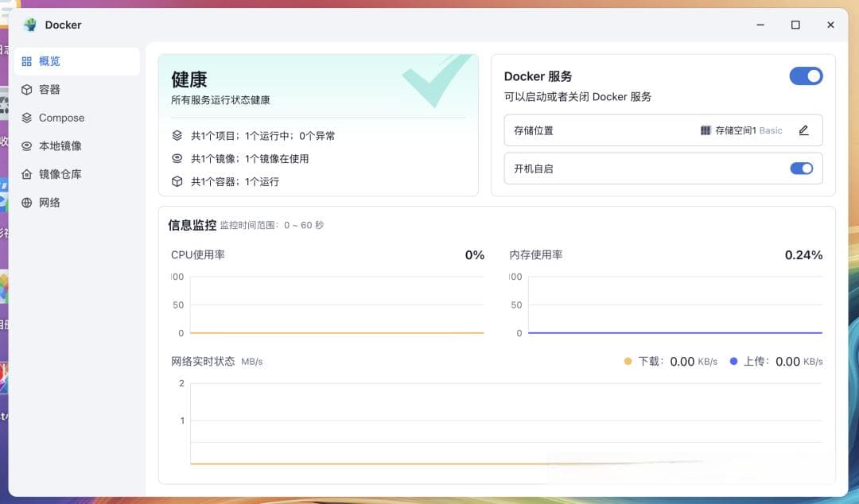The height and width of the screenshot is (504, 859).
Task: Close the Docker window
Action: [x=830, y=25]
